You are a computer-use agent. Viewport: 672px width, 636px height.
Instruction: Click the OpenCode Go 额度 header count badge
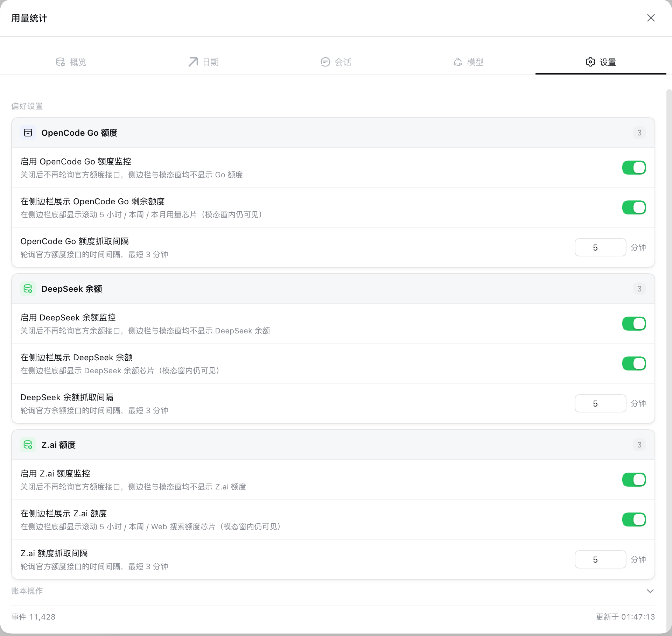[x=639, y=133]
